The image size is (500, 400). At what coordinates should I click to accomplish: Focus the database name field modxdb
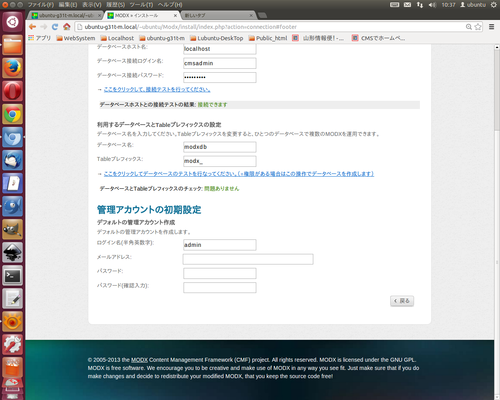pos(220,147)
